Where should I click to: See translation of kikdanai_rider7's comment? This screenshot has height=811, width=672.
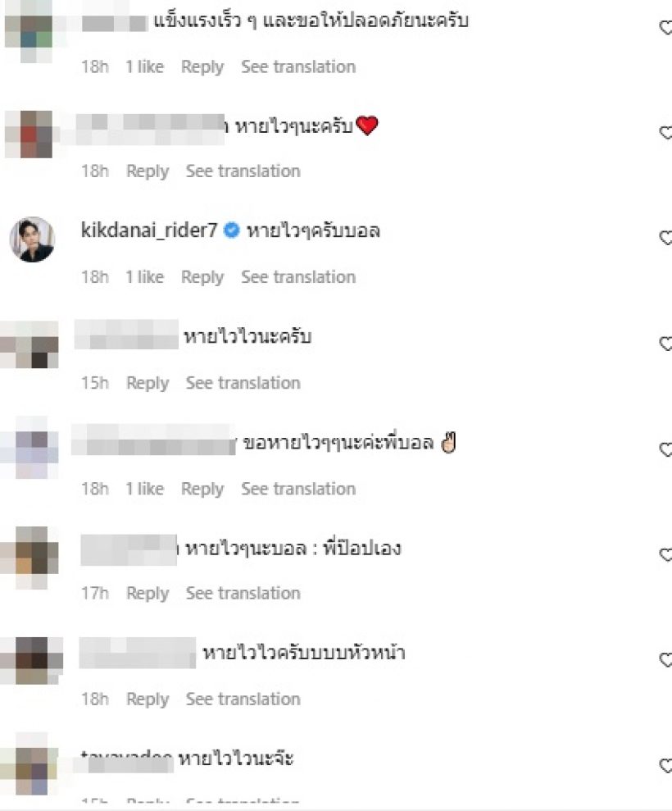click(x=298, y=277)
